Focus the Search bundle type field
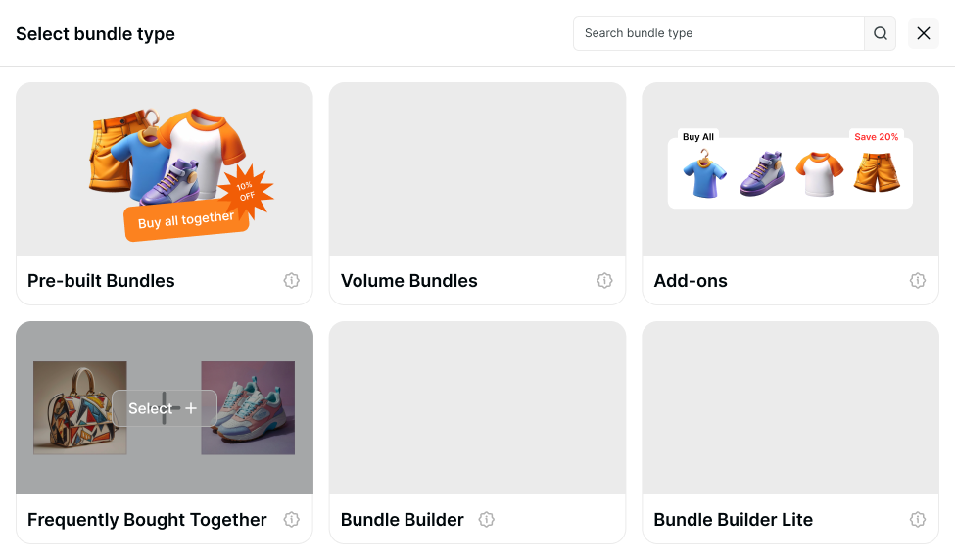The width and height of the screenshot is (955, 560). [x=718, y=33]
